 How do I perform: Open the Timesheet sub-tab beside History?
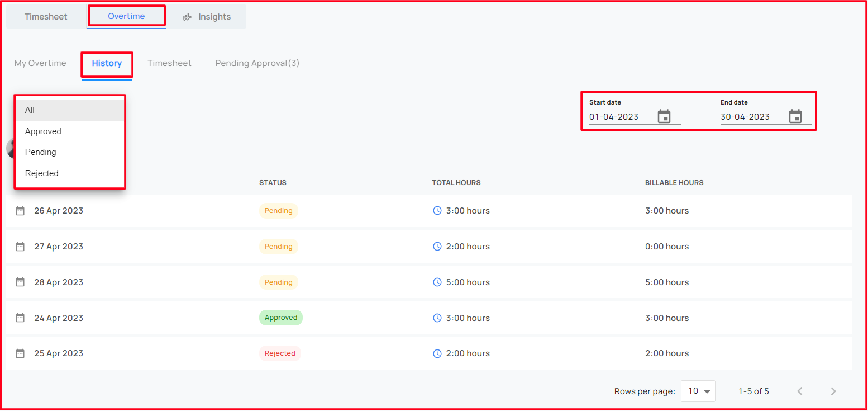(169, 63)
